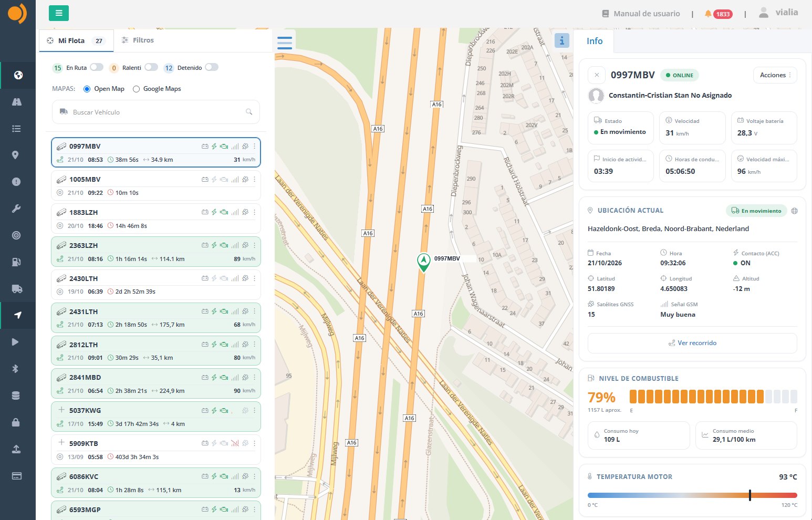The image size is (812, 520).
Task: Click the Bluetooth icon in sidebar
Action: [x=16, y=369]
